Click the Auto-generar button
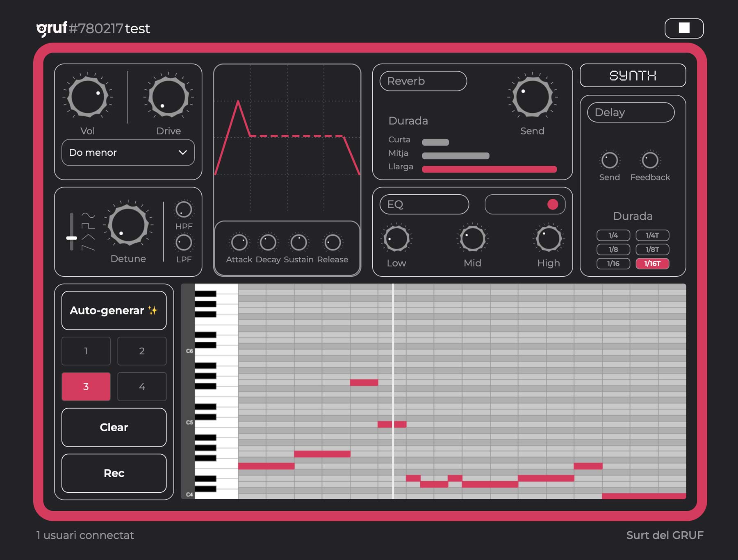738x560 pixels. (x=114, y=310)
